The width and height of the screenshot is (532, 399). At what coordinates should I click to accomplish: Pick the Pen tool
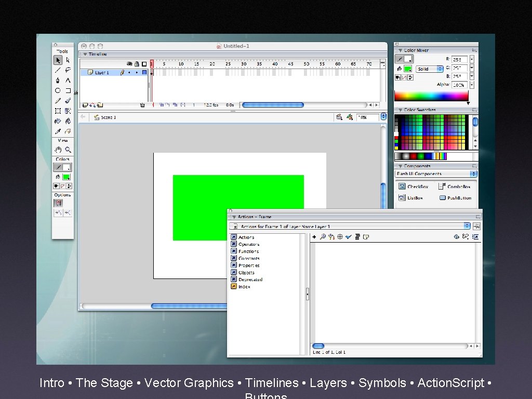click(x=58, y=80)
